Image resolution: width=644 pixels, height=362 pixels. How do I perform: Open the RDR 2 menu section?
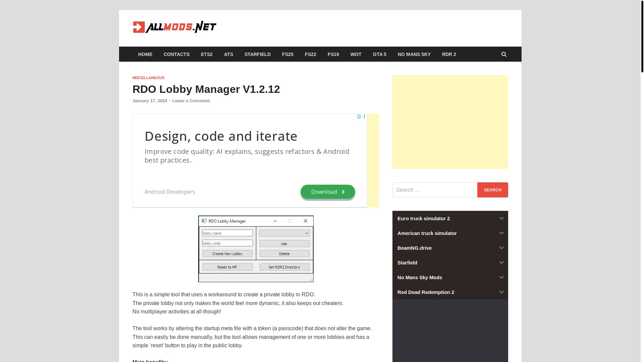tap(449, 54)
